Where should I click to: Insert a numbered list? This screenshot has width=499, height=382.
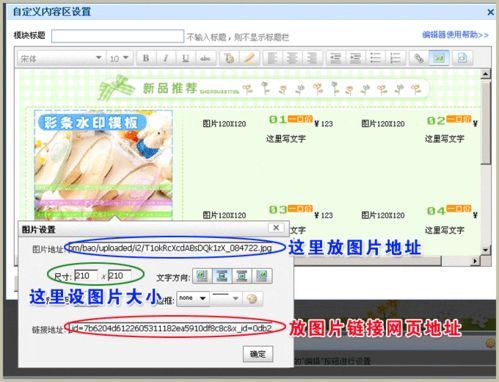pos(395,59)
